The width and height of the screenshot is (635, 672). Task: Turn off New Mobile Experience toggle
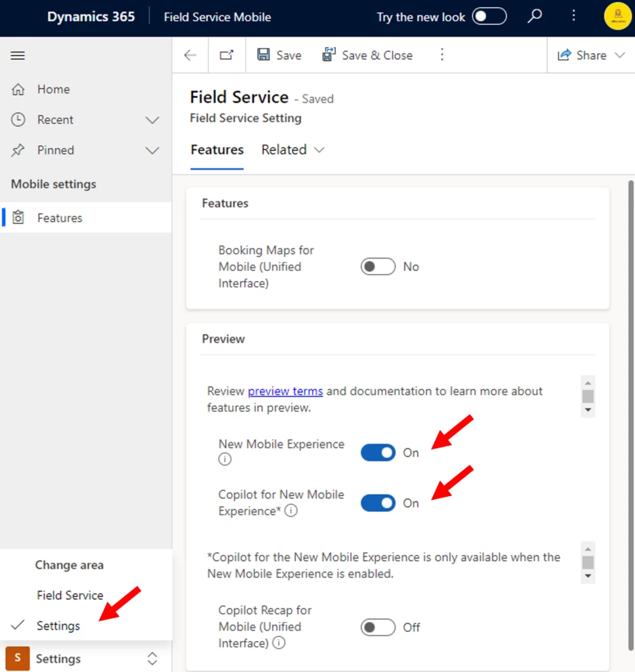[x=378, y=453]
